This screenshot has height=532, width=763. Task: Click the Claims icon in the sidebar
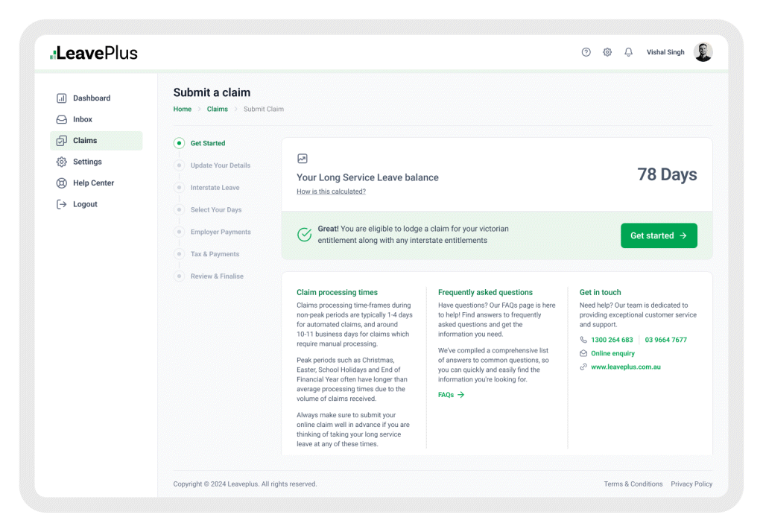pyautogui.click(x=61, y=141)
